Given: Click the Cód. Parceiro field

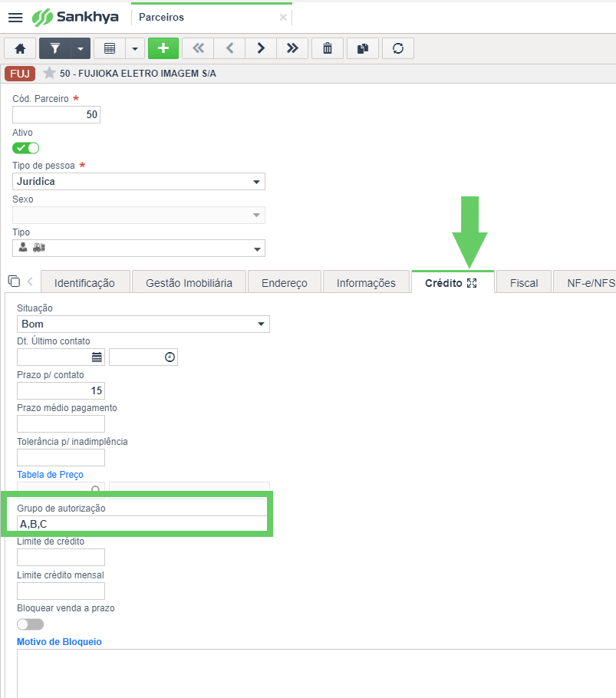Looking at the screenshot, I should point(57,115).
